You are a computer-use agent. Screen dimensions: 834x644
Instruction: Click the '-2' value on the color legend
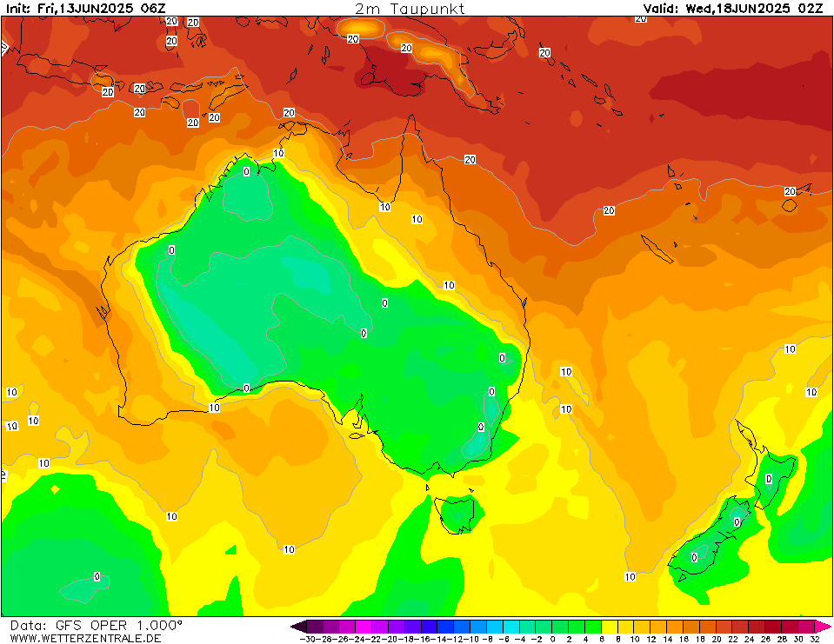coord(535,639)
